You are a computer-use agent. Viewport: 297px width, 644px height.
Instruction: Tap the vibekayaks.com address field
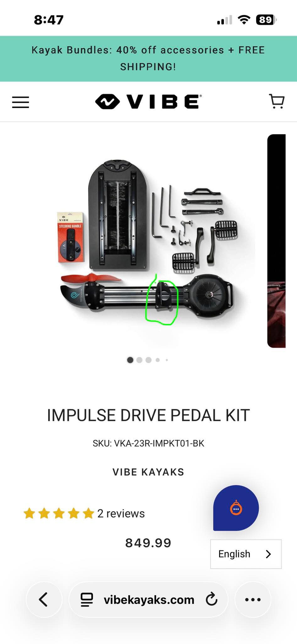148,599
